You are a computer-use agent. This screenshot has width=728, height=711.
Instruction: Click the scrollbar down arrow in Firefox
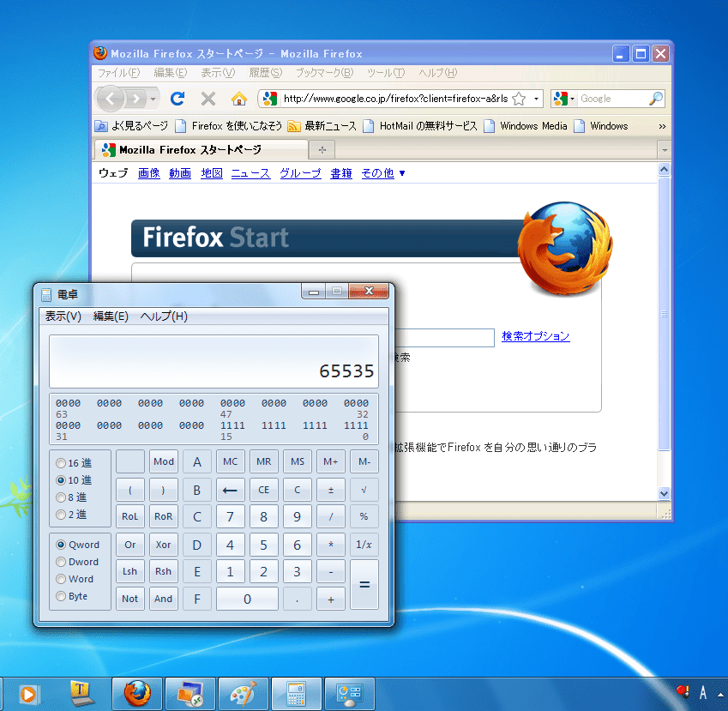pyautogui.click(x=665, y=494)
